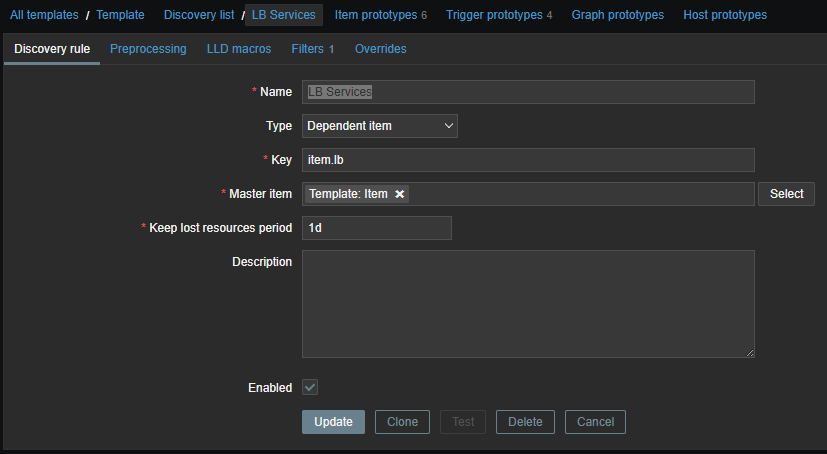
Task: Toggle the Enabled checkbox
Action: [310, 387]
